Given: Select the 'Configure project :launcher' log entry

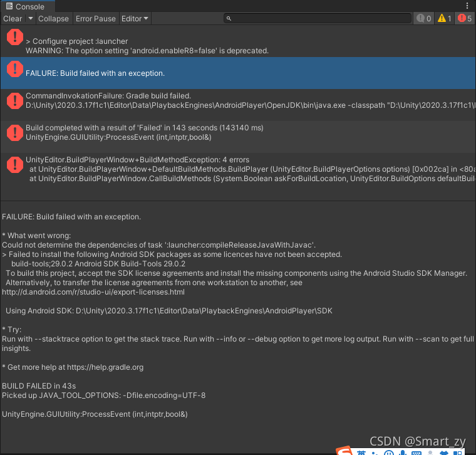Looking at the screenshot, I should point(238,41).
